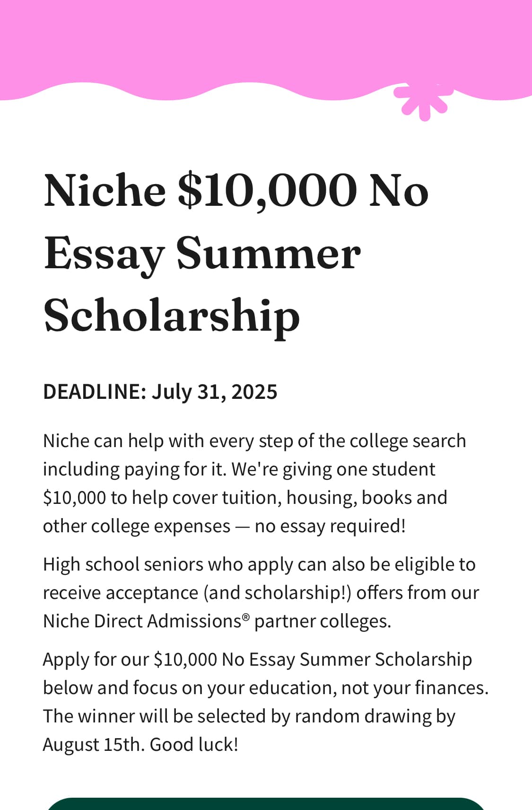Tap the August 15th text
Viewport: 532px width, 810px height.
click(x=94, y=745)
